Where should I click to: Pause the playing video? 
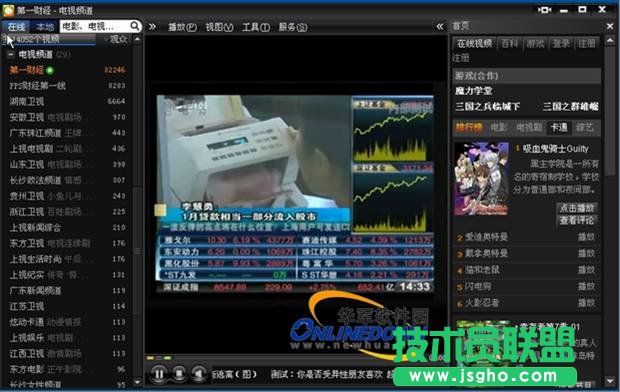159,373
